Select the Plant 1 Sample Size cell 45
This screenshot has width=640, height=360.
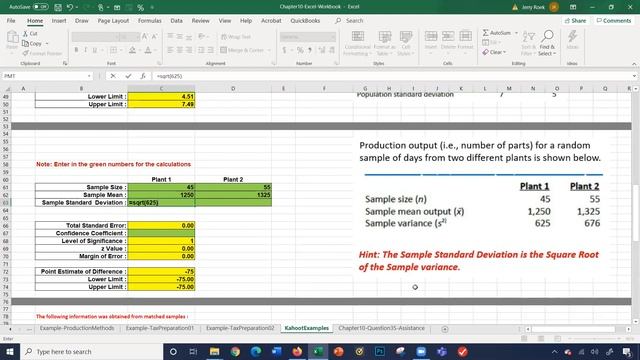(161, 187)
